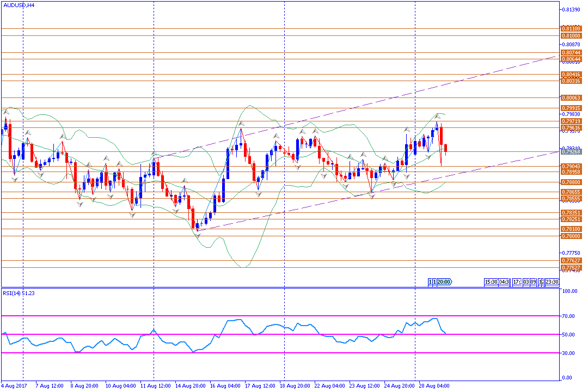Click the 09 event marker flag

534,281
